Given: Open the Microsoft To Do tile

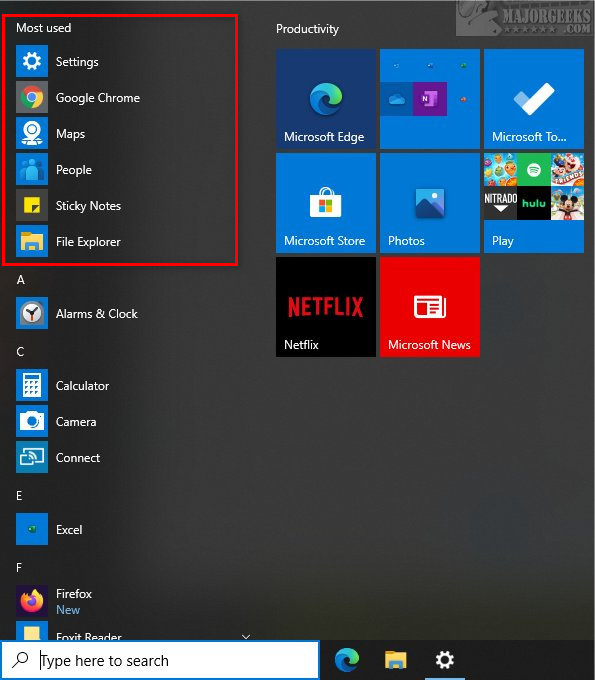Looking at the screenshot, I should [x=534, y=99].
